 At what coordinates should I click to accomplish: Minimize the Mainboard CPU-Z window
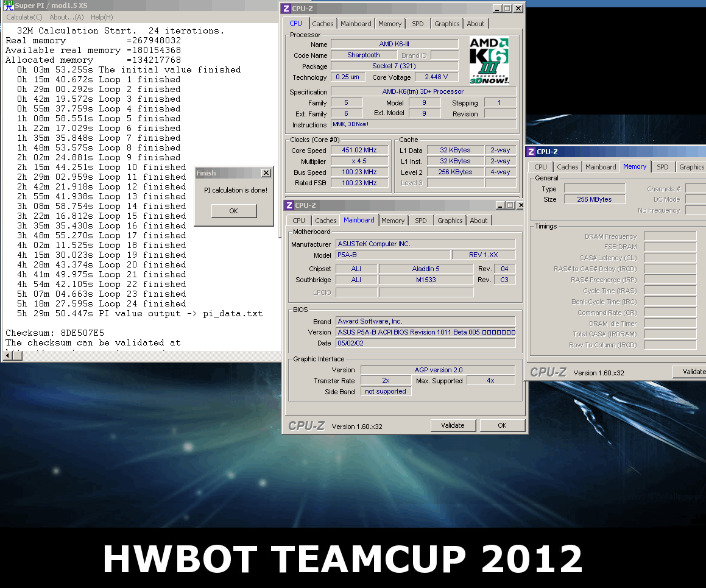(500, 205)
